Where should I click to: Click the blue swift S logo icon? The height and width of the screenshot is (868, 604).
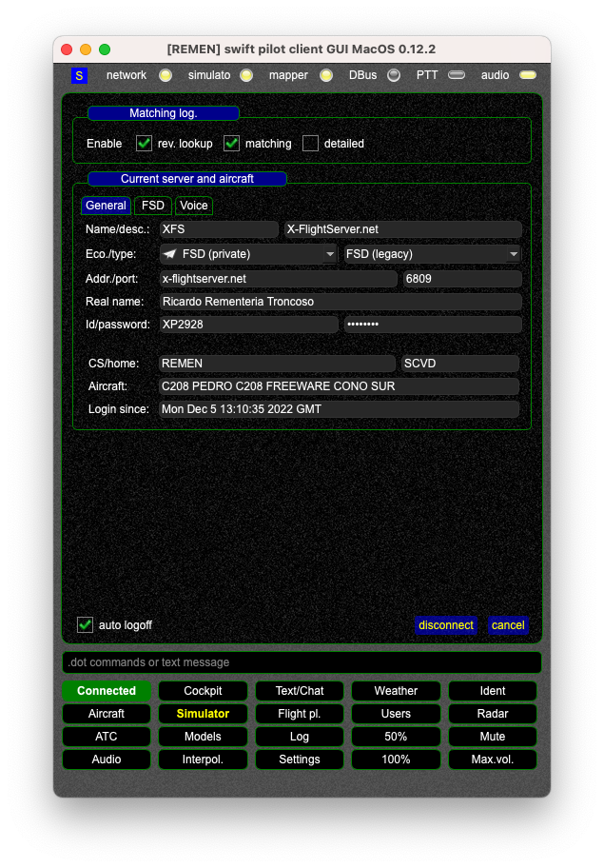[x=79, y=75]
